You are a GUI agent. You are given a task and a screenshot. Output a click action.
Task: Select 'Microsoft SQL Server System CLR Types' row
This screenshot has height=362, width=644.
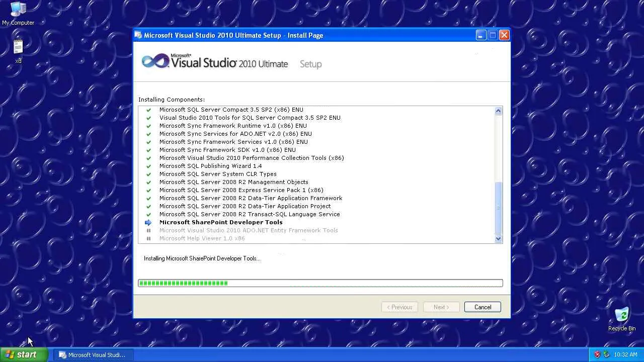[218, 174]
